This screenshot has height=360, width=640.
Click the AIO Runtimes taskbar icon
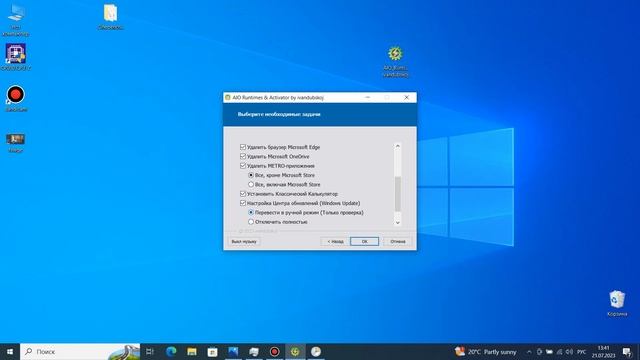click(x=295, y=351)
